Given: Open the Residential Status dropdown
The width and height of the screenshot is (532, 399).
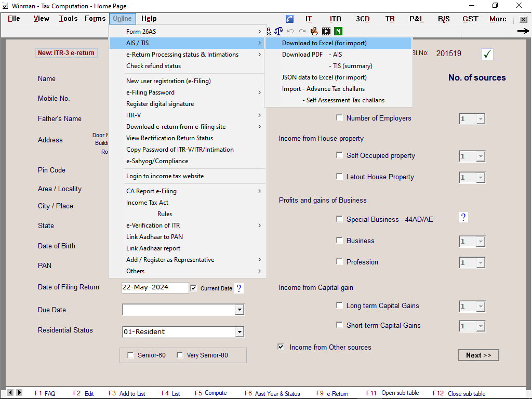Looking at the screenshot, I should 239,332.
